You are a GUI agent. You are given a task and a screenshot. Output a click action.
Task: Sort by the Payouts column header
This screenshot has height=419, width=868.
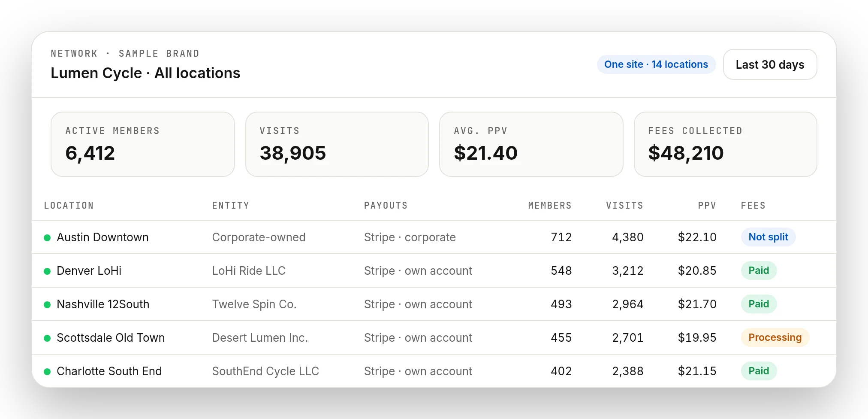point(386,206)
